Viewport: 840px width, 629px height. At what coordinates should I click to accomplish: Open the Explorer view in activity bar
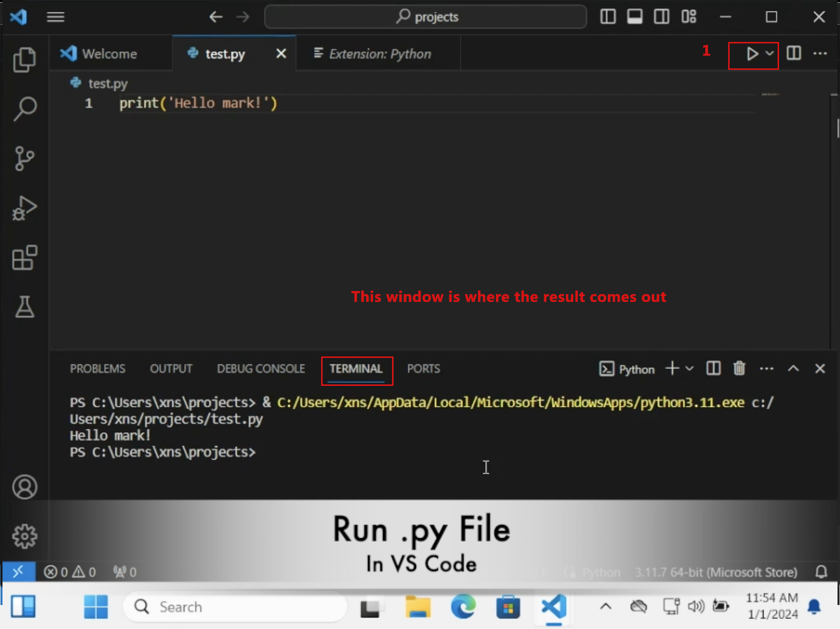point(24,59)
